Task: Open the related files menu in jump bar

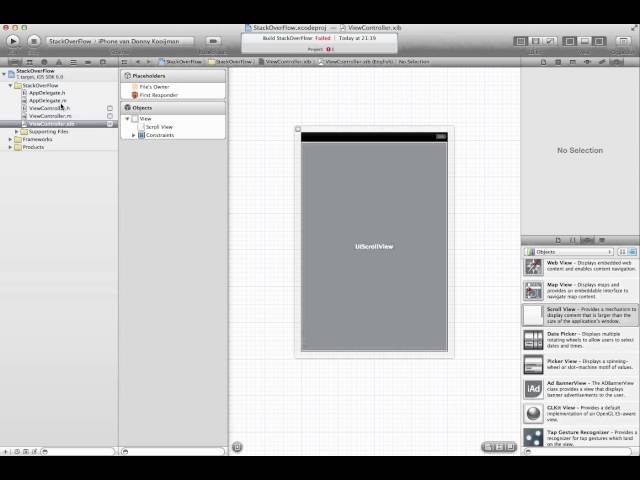Action: tap(124, 62)
